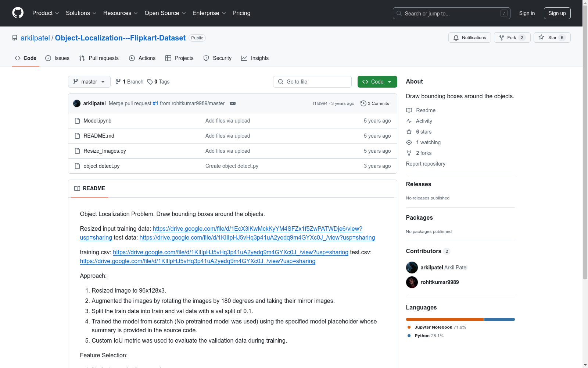The width and height of the screenshot is (588, 368).
Task: Click the eye icon beside 1 watching
Action: click(x=409, y=142)
